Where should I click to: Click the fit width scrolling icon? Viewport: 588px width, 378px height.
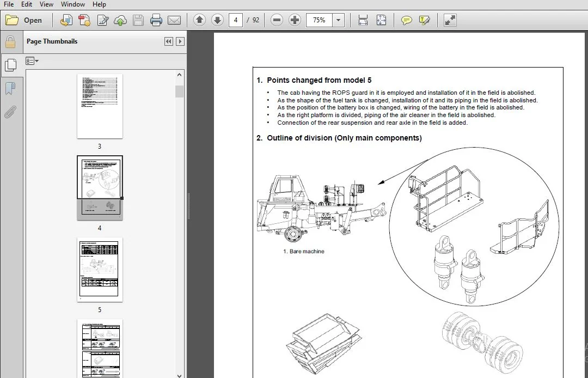[x=363, y=20]
